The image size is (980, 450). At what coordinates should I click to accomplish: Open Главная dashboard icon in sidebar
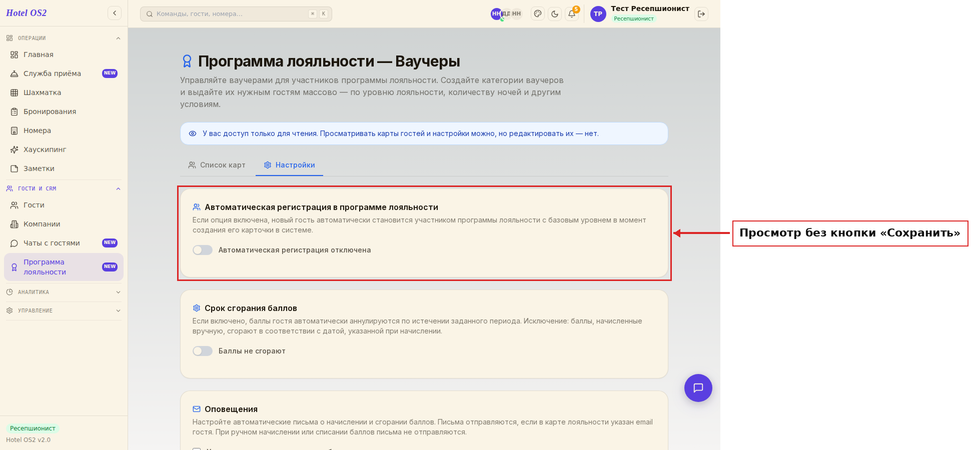tap(14, 54)
